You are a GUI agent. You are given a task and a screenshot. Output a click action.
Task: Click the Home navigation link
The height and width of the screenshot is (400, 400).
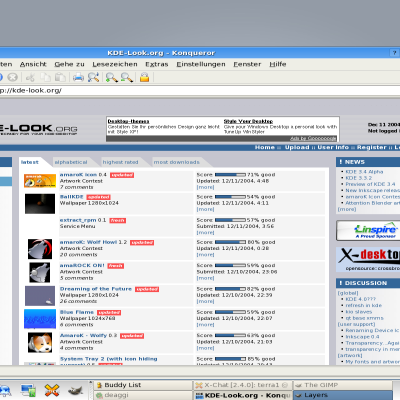pos(265,147)
